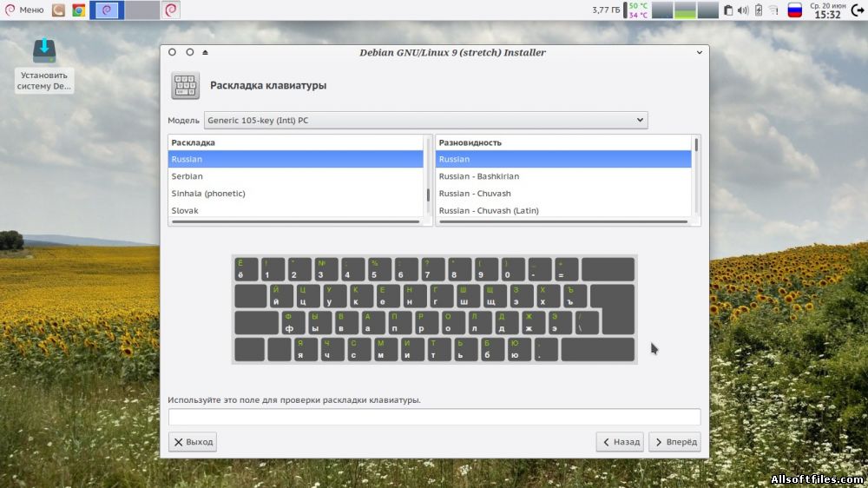
Task: Click the ю key on keyboard preview
Action: tap(519, 350)
